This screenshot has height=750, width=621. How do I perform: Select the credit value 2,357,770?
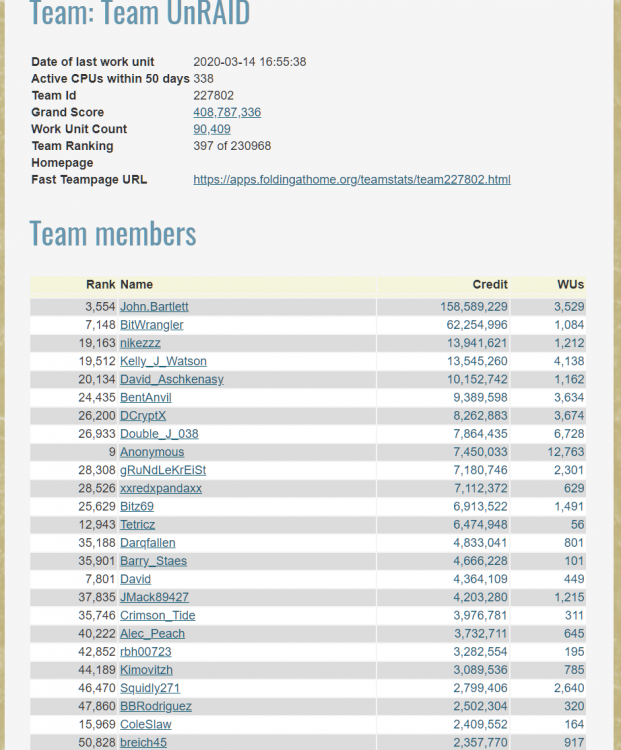point(480,743)
